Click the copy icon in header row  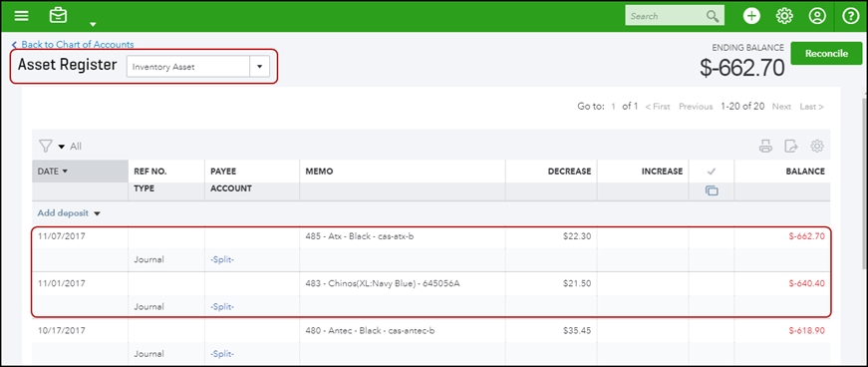point(712,190)
